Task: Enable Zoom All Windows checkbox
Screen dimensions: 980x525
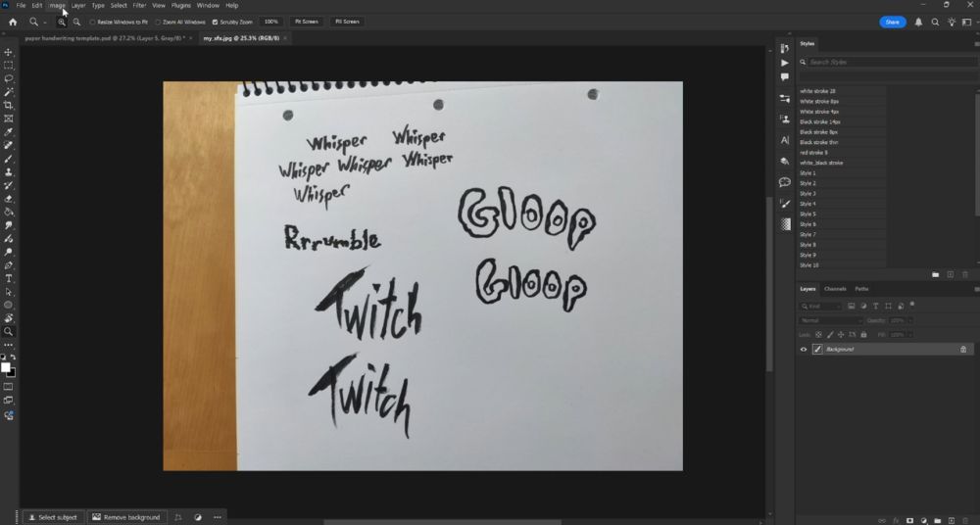Action: [158, 22]
